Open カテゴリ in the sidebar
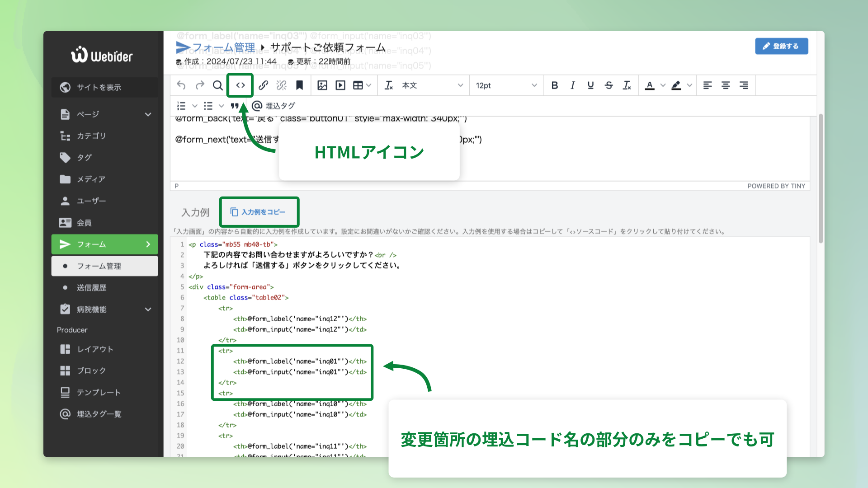This screenshot has height=488, width=868. coord(105,136)
